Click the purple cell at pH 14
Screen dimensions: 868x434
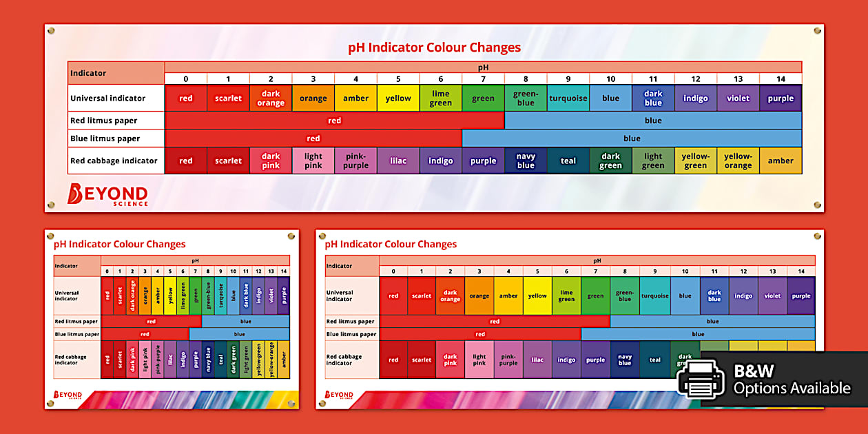pos(781,98)
